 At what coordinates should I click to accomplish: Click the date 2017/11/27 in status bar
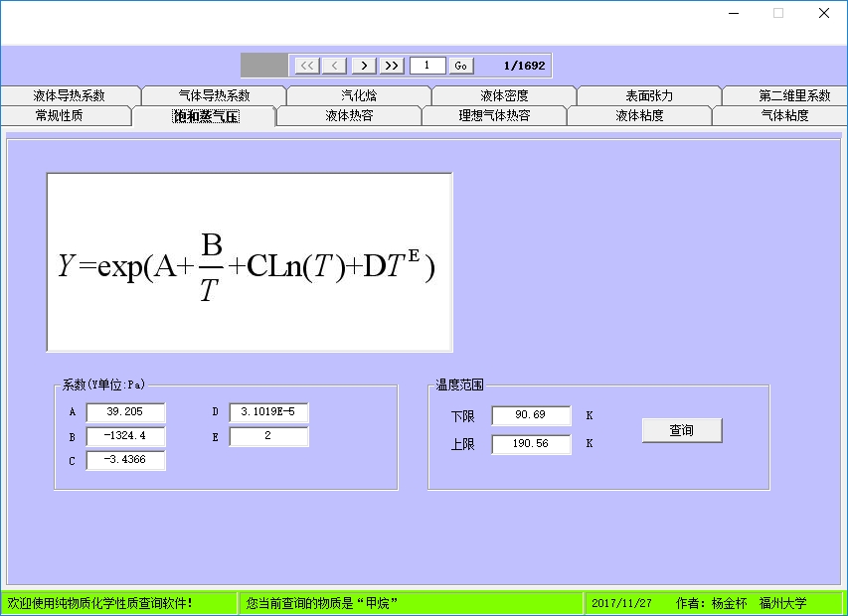[621, 603]
